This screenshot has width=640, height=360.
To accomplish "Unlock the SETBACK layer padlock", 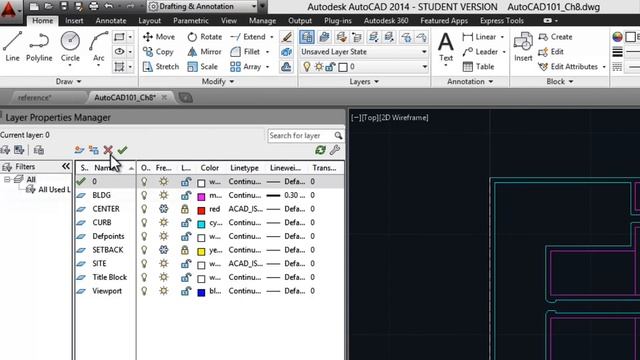I will pos(185,250).
